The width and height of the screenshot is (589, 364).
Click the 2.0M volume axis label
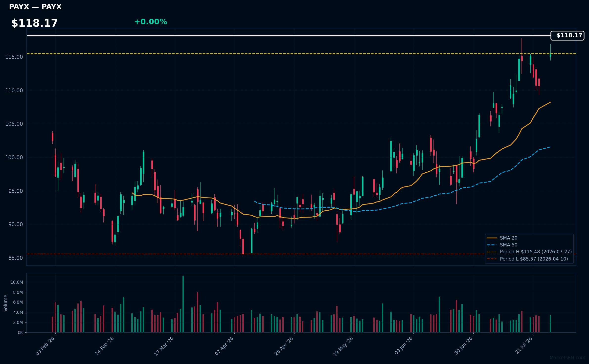tap(18, 323)
